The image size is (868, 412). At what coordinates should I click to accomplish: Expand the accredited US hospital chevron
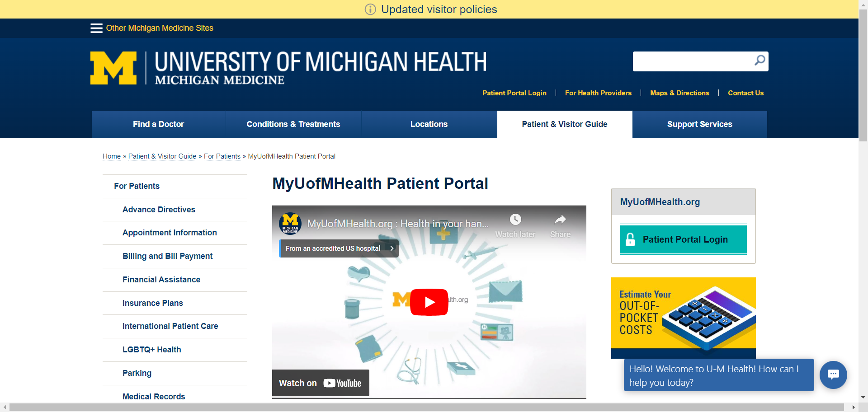[392, 248]
